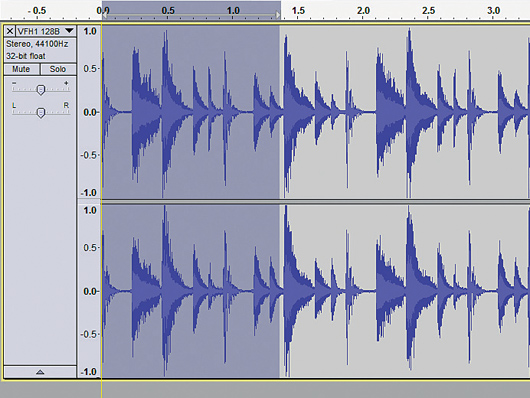Click the gain slider handle
Screen dimensions: 530x398
click(41, 90)
